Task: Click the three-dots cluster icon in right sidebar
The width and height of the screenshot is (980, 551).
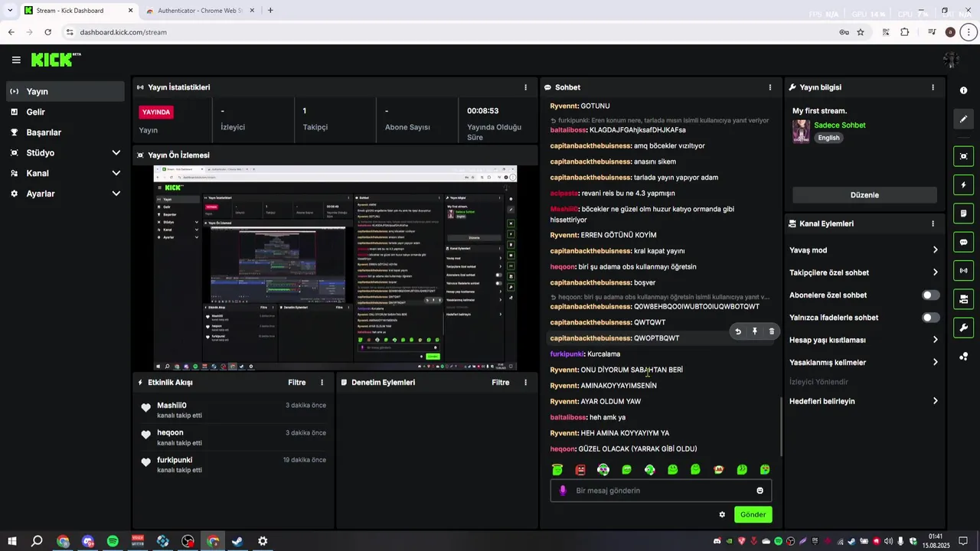Action: (x=963, y=356)
